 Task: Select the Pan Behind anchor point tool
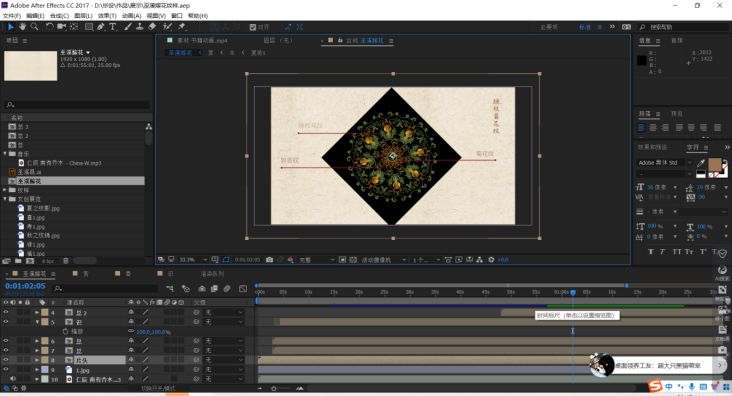(74, 27)
